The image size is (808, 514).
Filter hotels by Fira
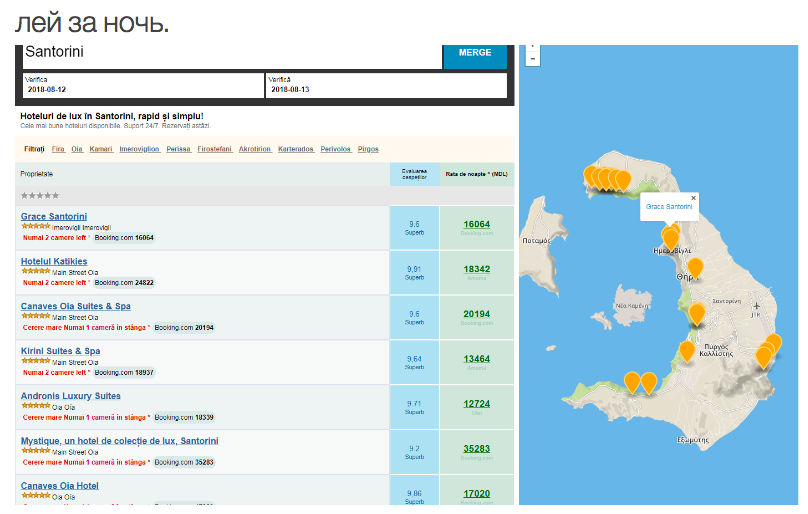point(58,149)
